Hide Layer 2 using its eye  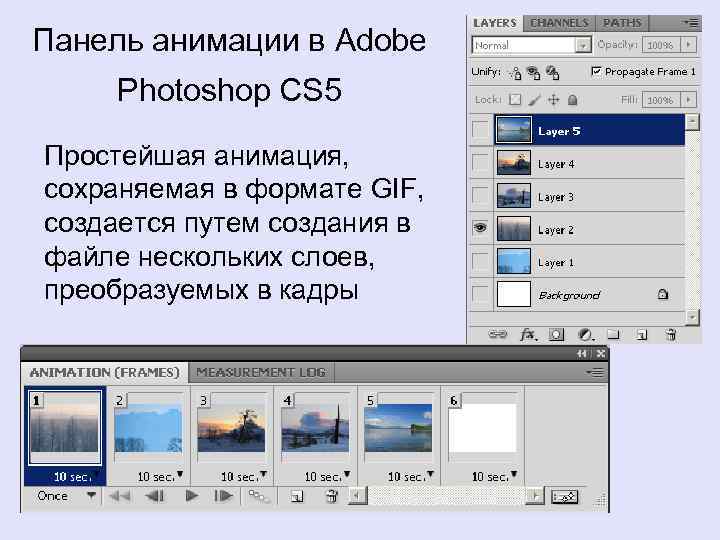(480, 228)
